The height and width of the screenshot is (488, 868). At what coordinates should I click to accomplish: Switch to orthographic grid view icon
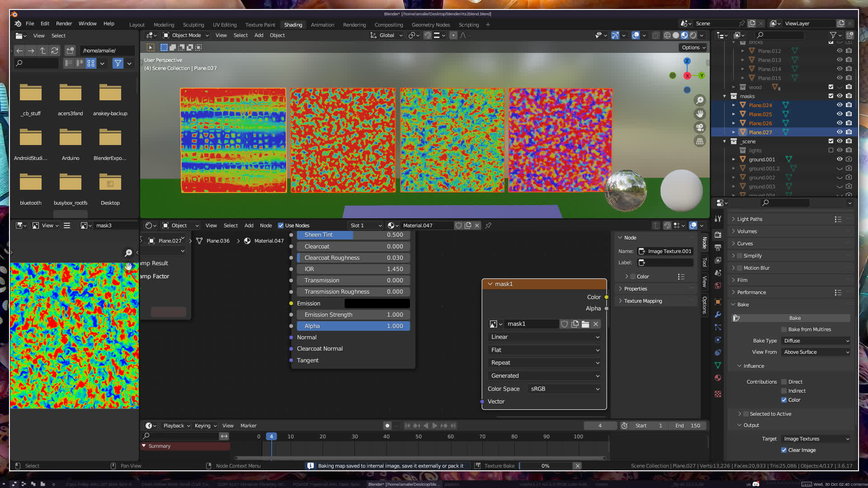point(700,141)
